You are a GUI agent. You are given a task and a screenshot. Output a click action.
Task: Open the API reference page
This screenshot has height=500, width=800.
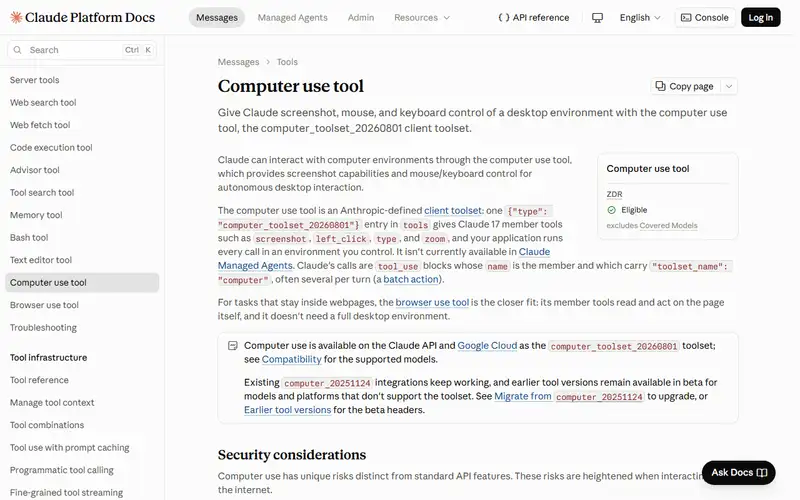534,17
